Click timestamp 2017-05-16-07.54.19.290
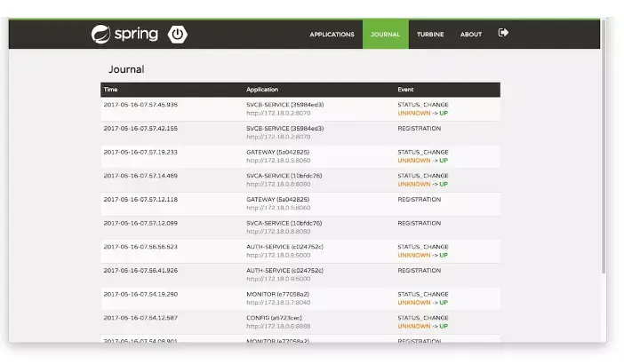624x364 pixels. 140,294
